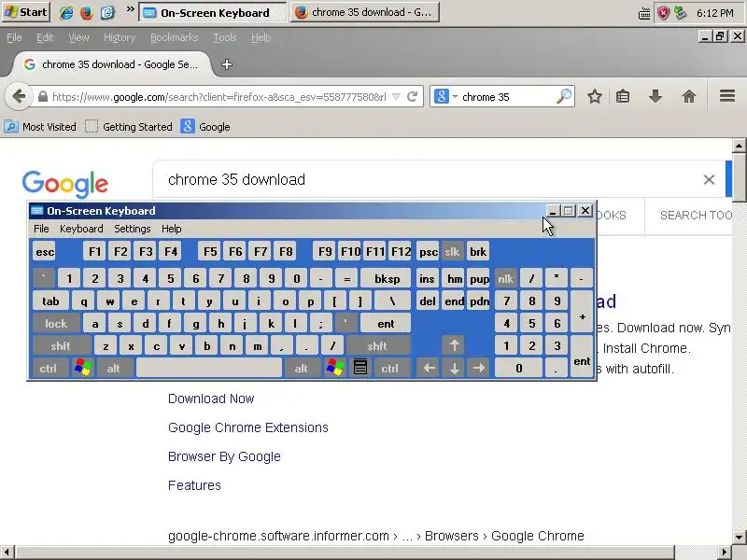Viewport: 747px width, 560px height.
Task: Open the URL bar history dropdown arrow
Action: 396,97
